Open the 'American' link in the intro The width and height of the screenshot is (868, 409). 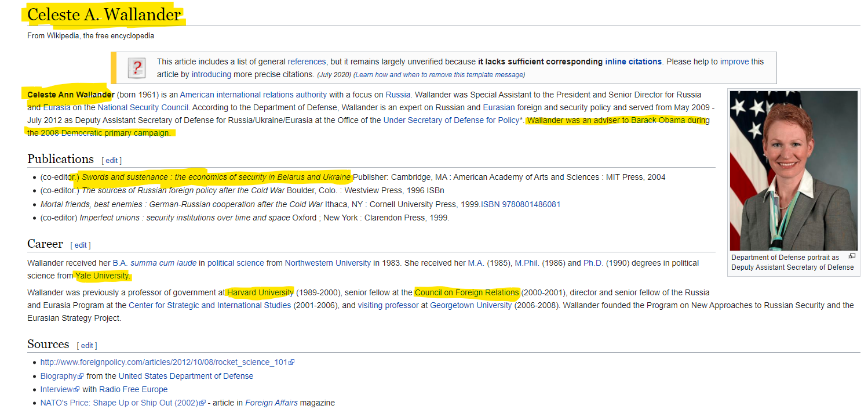pyautogui.click(x=197, y=95)
